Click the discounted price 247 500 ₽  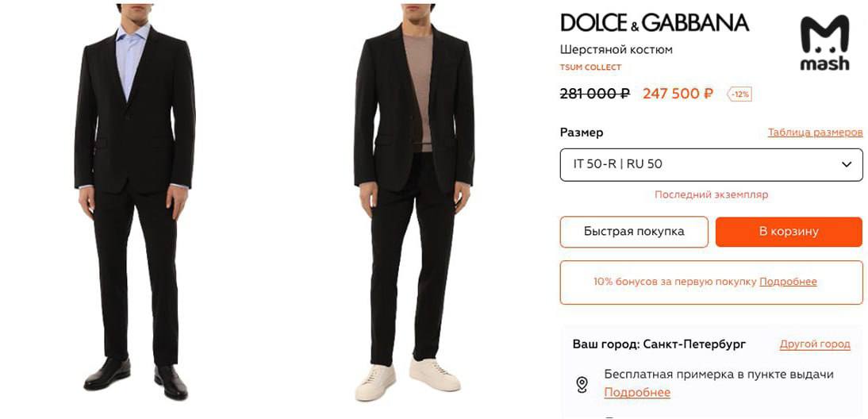[678, 94]
